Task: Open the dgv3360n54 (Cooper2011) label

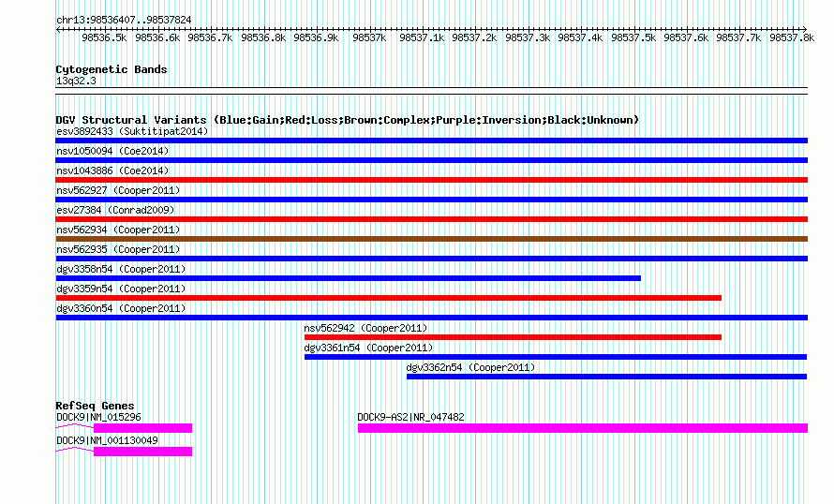Action: click(x=121, y=308)
